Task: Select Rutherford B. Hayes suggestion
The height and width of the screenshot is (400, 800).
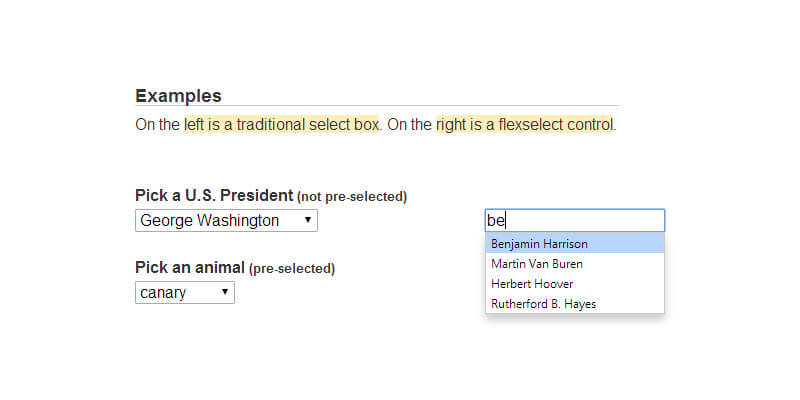Action: click(x=543, y=304)
